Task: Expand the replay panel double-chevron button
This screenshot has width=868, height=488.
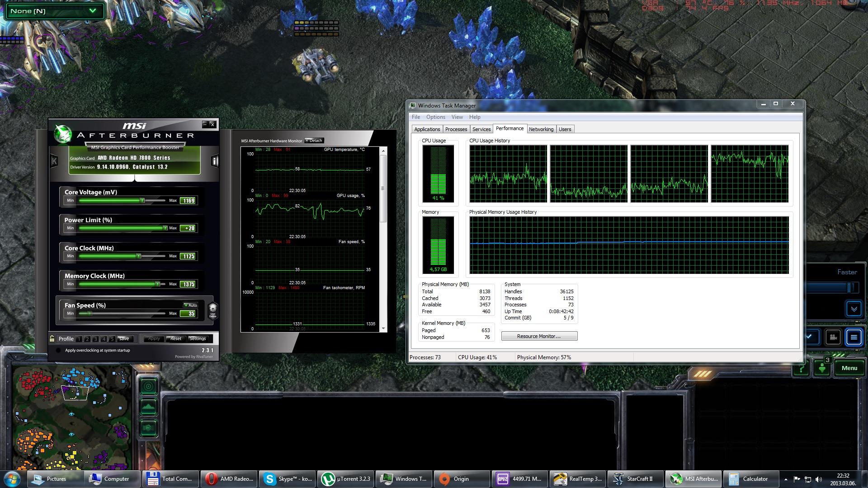Action: pos(854,309)
